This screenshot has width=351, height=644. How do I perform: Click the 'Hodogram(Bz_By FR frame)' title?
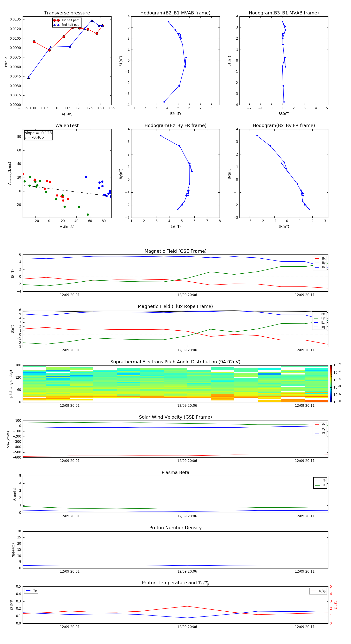coord(175,125)
